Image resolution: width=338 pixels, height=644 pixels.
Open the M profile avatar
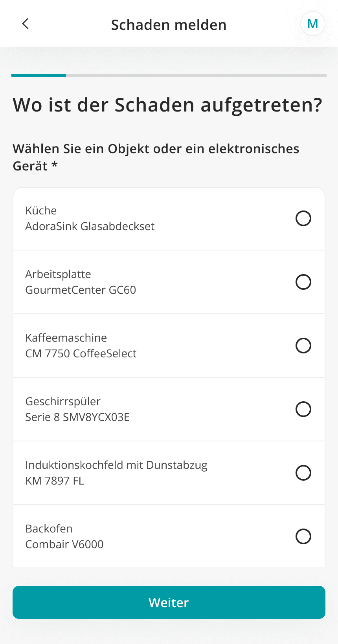pos(312,24)
